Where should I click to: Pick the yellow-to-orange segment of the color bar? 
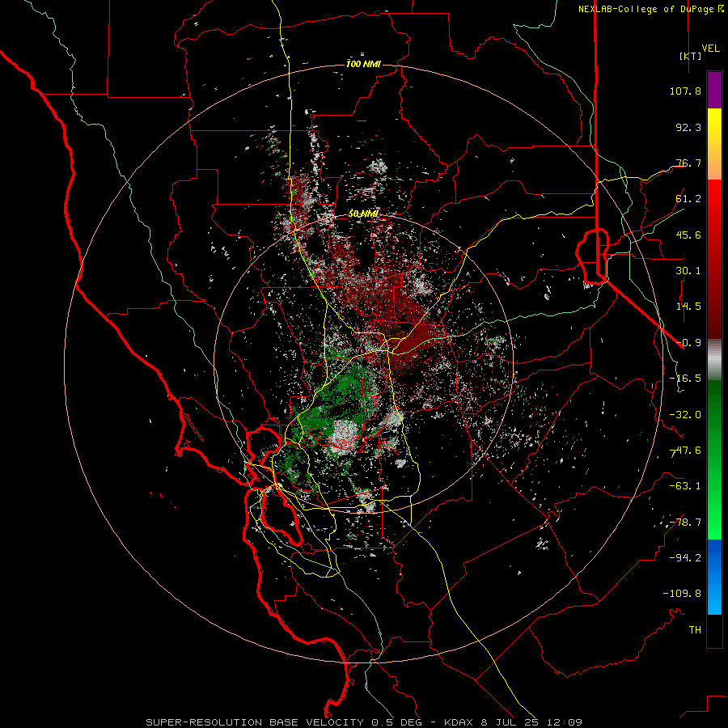pyautogui.click(x=714, y=144)
